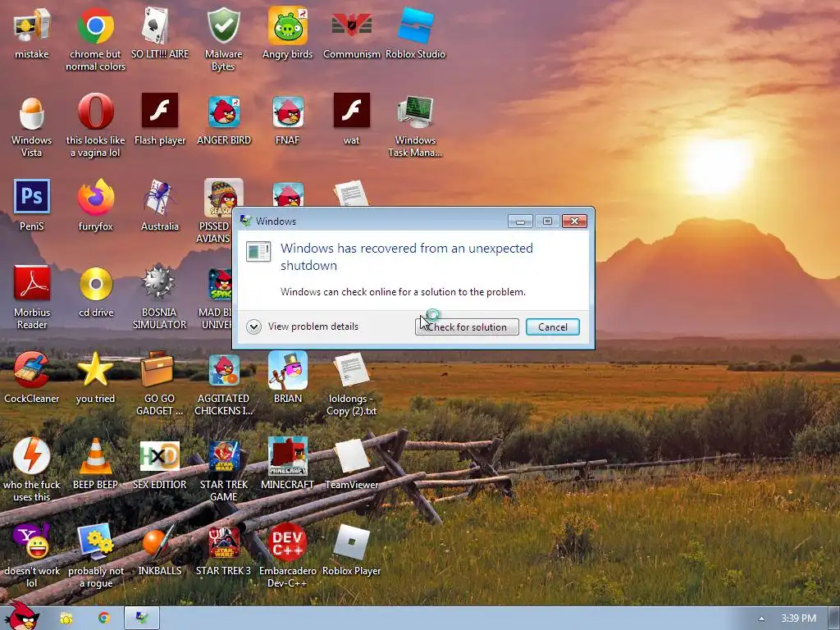
Task: Select the 'TeamViewer' blank file icon
Action: [x=351, y=456]
